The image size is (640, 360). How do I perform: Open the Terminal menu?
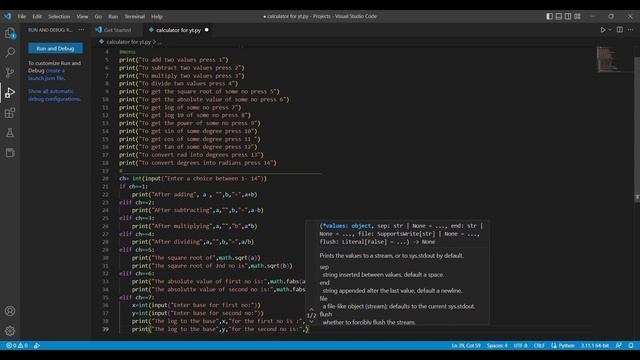pyautogui.click(x=135, y=16)
